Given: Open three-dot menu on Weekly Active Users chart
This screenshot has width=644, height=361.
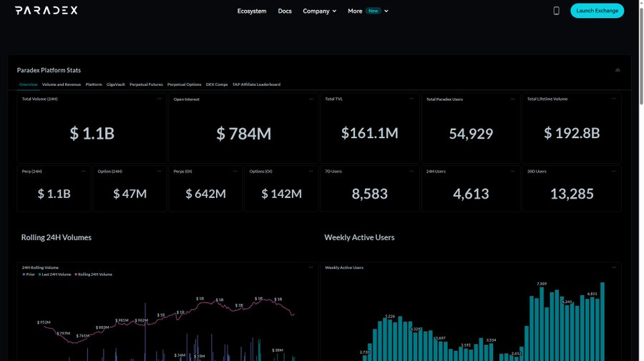Looking at the screenshot, I should tap(614, 267).
